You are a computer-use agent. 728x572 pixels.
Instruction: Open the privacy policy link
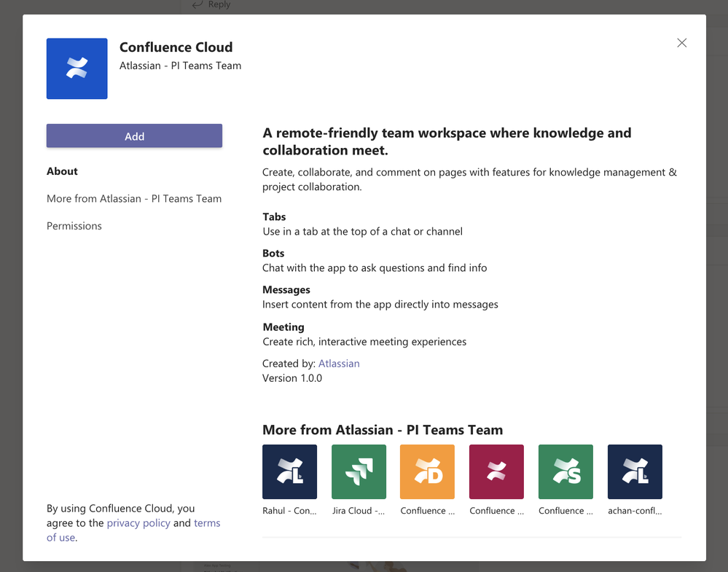(x=138, y=523)
